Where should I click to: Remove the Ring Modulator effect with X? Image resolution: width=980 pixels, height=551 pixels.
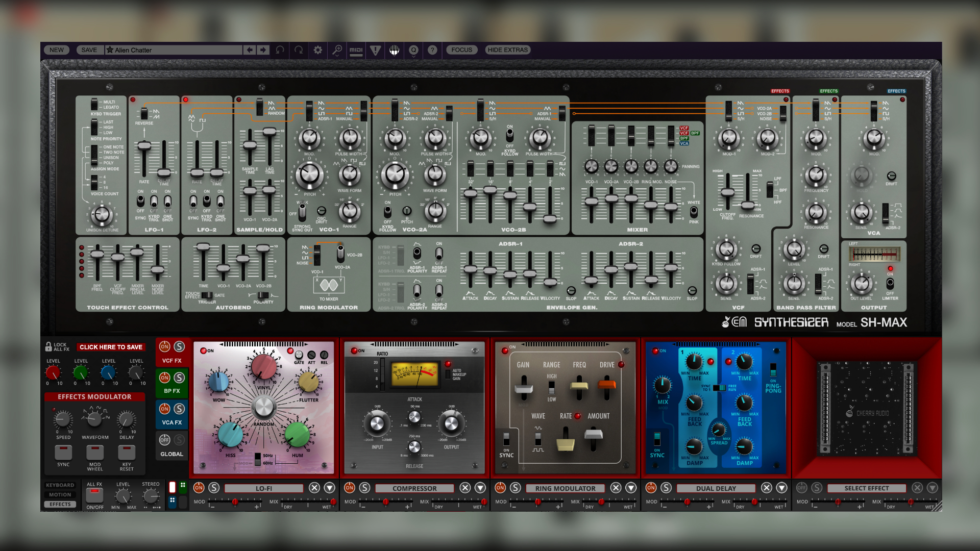coord(616,488)
